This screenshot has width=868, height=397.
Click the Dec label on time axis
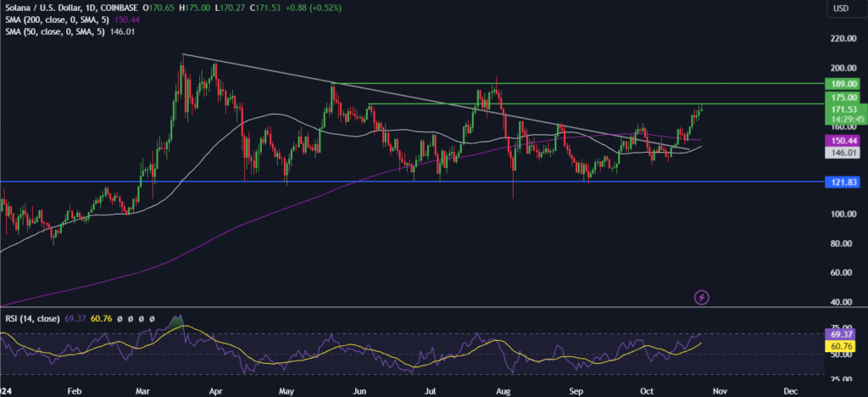click(x=791, y=390)
